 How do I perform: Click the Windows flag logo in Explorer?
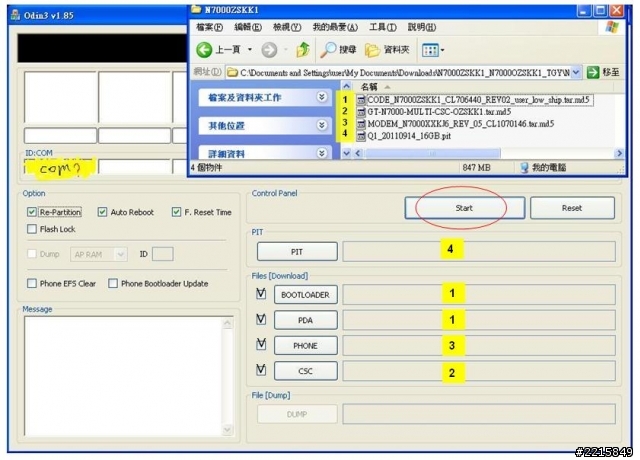[x=612, y=28]
